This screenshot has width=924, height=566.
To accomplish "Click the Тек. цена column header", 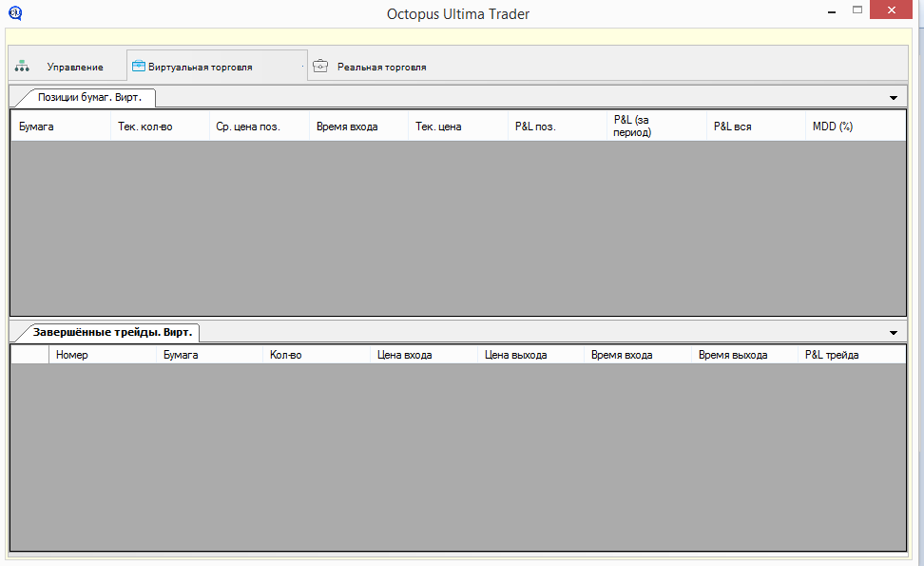I will click(x=458, y=127).
